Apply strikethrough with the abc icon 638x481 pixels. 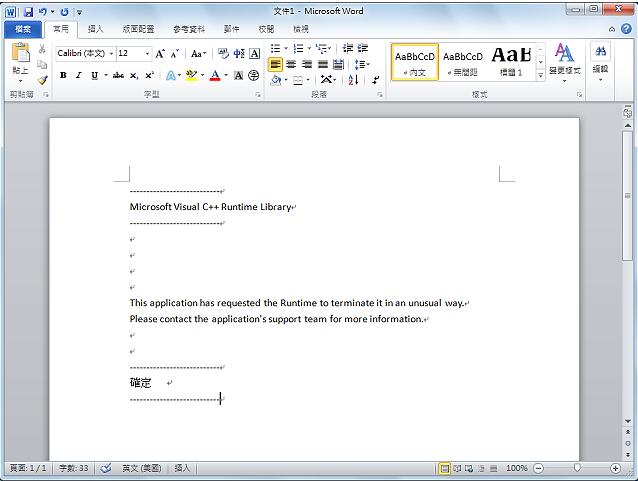[118, 75]
